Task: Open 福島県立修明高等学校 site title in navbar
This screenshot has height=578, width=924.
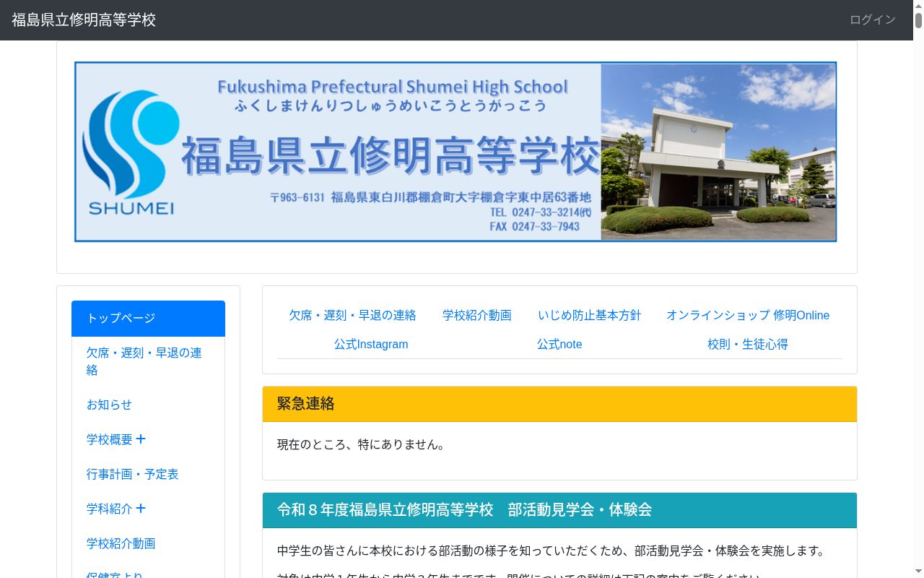Action: [x=84, y=20]
